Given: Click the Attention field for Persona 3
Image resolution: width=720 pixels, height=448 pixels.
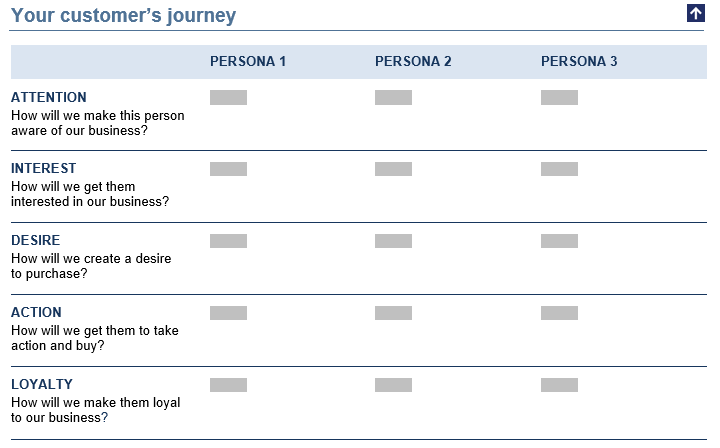Looking at the screenshot, I should pyautogui.click(x=559, y=97).
